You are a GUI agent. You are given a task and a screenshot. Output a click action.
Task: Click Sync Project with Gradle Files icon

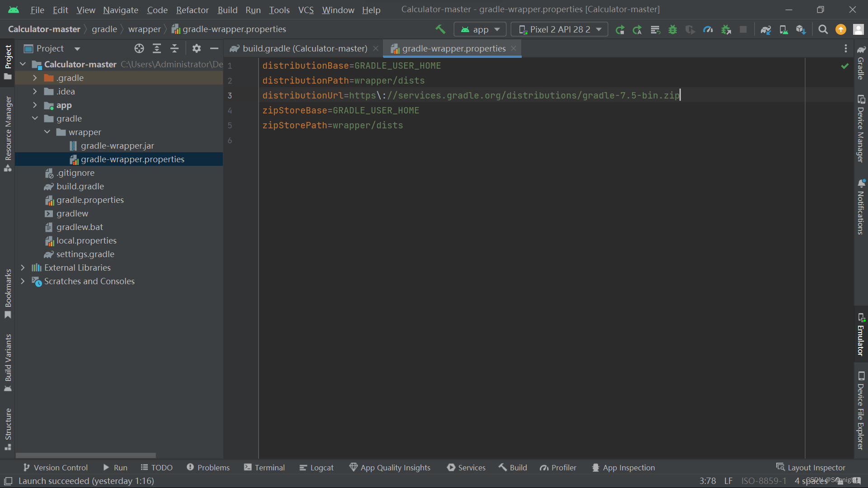766,30
